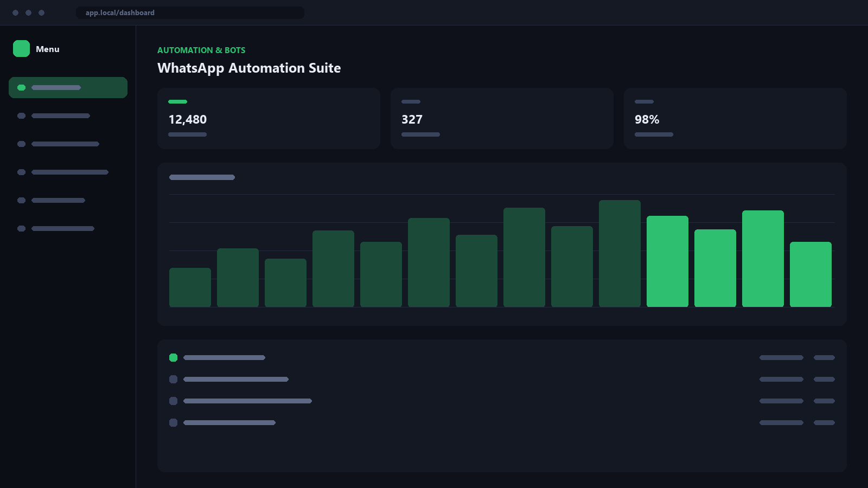This screenshot has width=868, height=488.
Task: Toggle the second list row's status indicator
Action: (x=173, y=379)
